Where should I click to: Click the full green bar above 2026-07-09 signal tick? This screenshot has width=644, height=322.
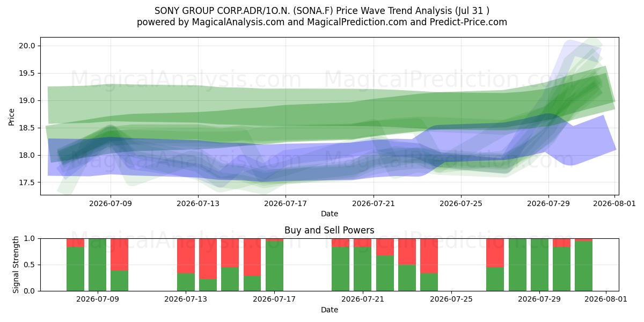[x=98, y=265]
